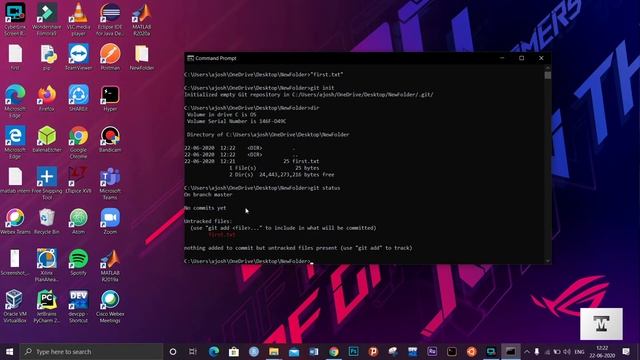Open volume control in system tray

567,351
